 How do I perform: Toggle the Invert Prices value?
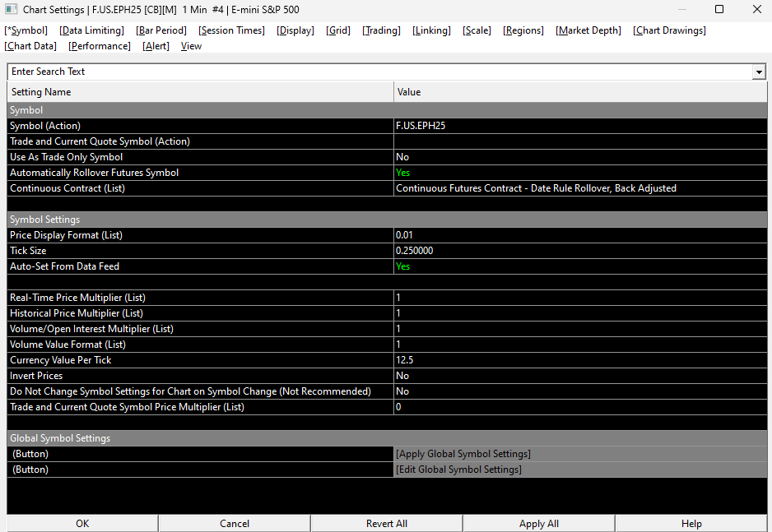pyautogui.click(x=580, y=376)
